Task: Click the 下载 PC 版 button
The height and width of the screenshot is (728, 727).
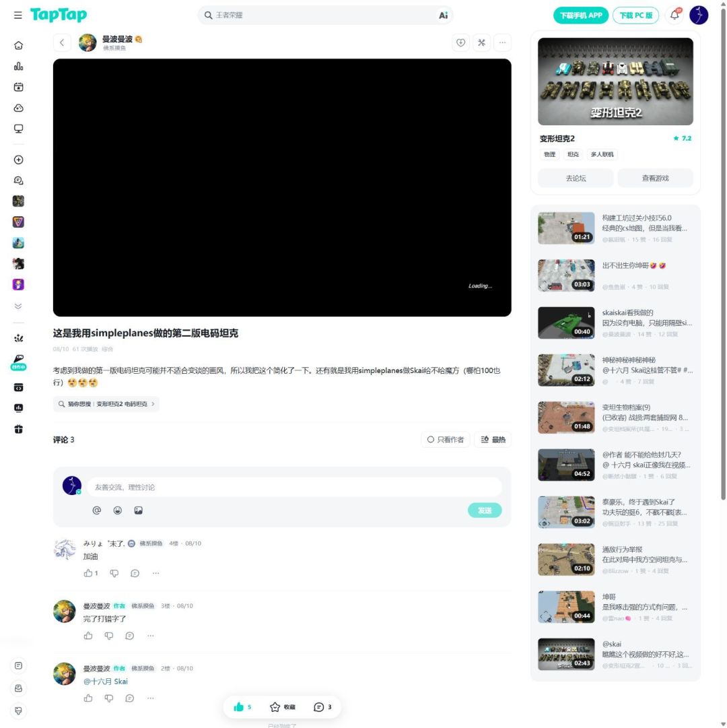Action: [635, 15]
